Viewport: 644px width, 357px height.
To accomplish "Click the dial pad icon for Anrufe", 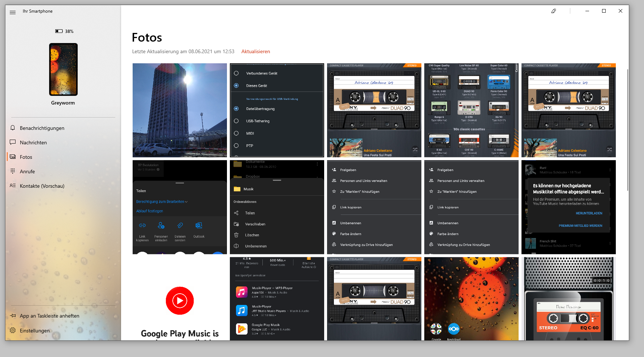I will 13,171.
